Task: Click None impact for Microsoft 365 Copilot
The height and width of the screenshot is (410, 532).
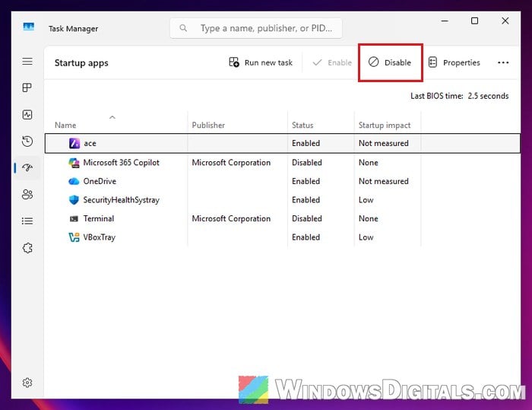Action: (x=368, y=163)
